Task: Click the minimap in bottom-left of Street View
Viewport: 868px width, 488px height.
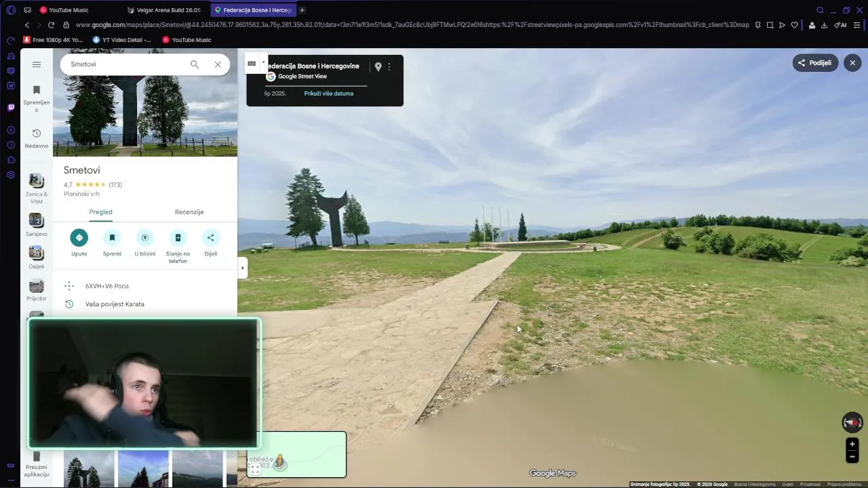Action: tap(297, 454)
